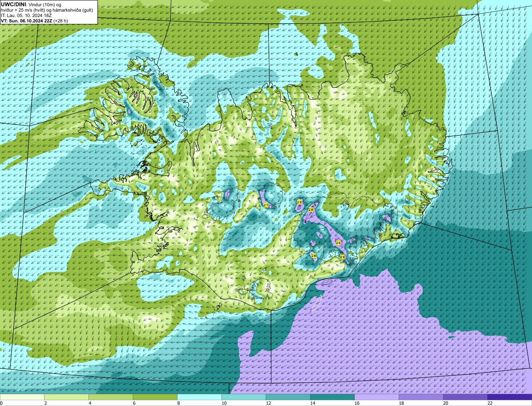Select the 14–16 dark teal scale swatch
The image size is (532, 406).
click(332, 397)
